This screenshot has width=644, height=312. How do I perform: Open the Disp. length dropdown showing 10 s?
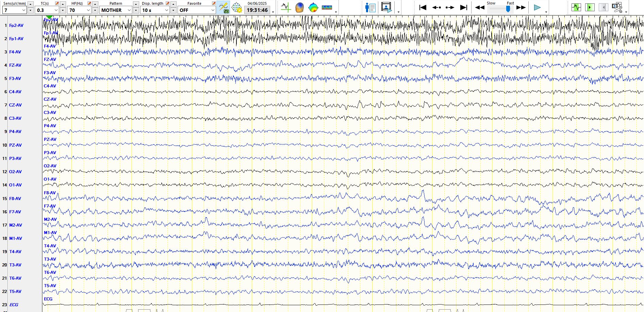(155, 10)
